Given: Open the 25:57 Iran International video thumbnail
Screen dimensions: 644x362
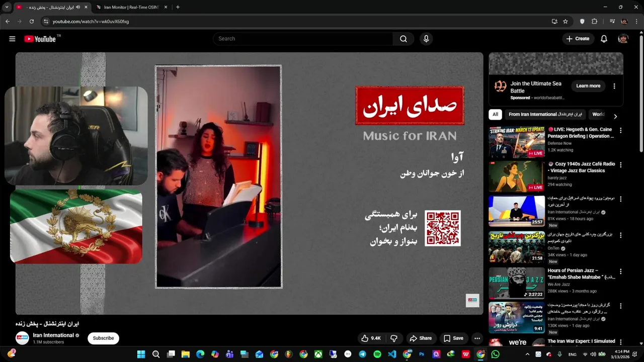Looking at the screenshot, I should pos(517,211).
